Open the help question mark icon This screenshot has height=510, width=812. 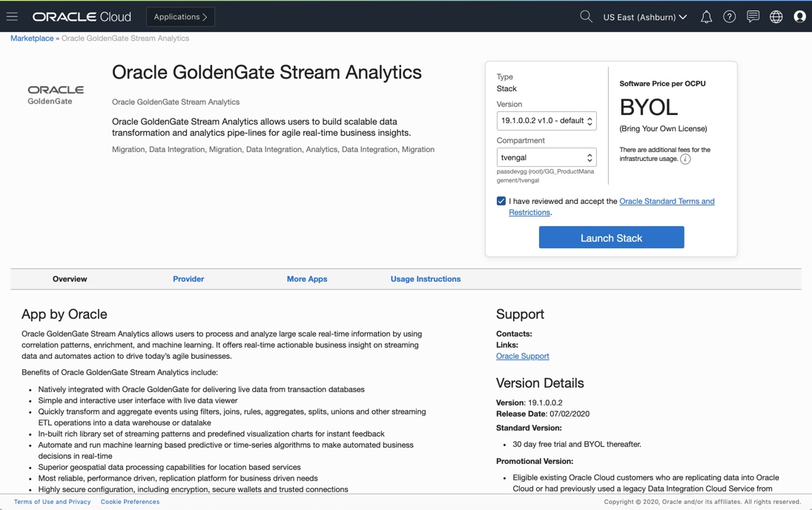click(x=729, y=16)
